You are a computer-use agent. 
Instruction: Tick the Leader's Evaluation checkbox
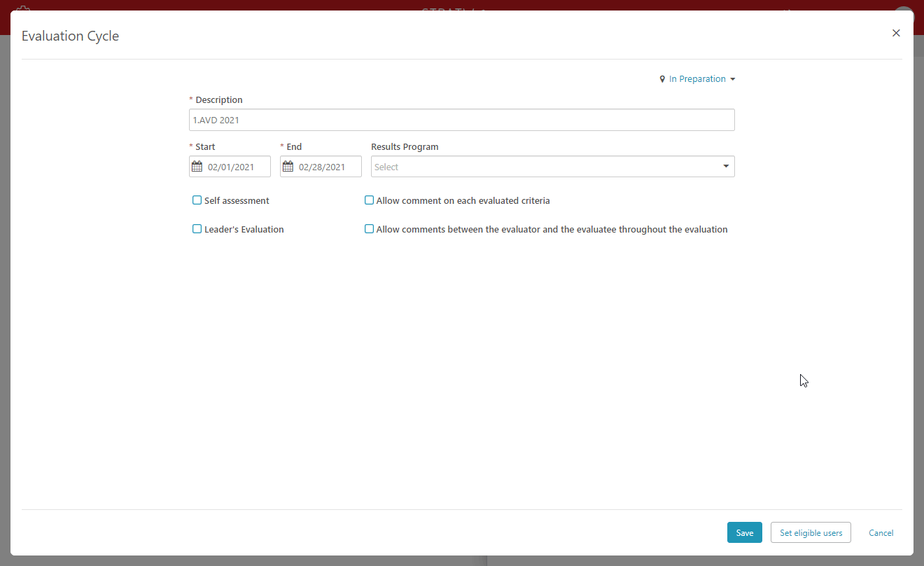(197, 229)
